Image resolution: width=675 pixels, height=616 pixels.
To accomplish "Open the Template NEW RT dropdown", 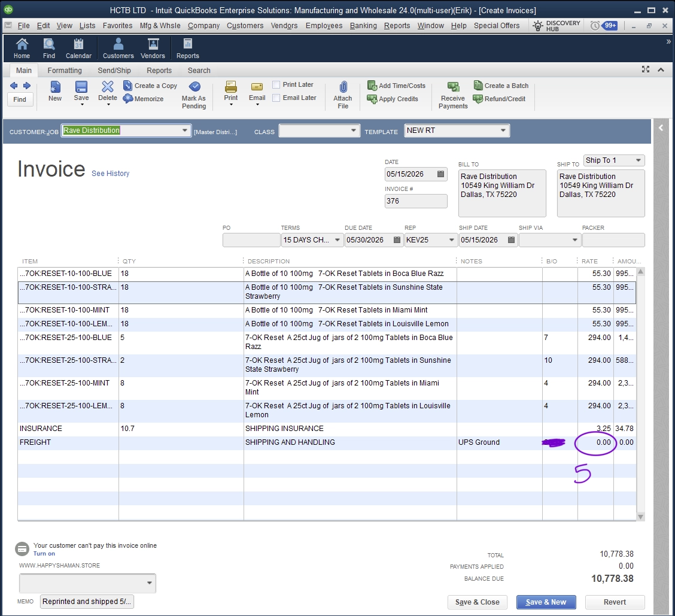I will coord(503,131).
